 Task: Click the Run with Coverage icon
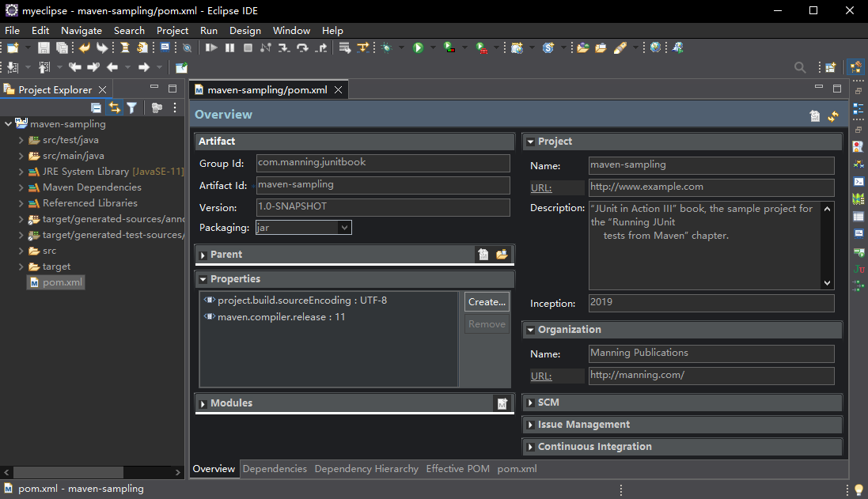[x=449, y=48]
